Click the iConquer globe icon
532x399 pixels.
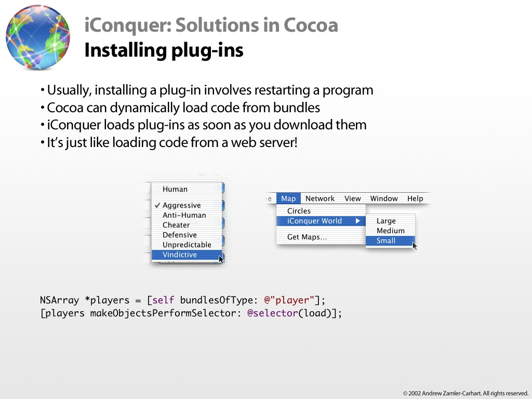click(38, 38)
